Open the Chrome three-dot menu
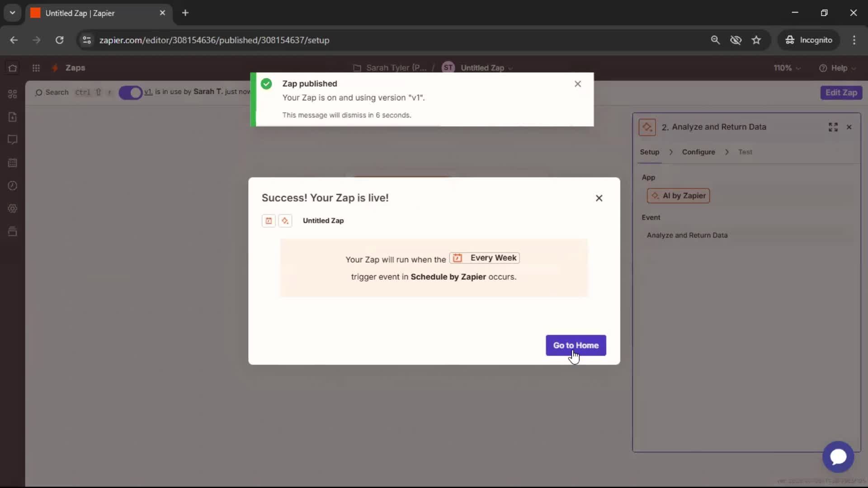This screenshot has width=868, height=488. 854,40
